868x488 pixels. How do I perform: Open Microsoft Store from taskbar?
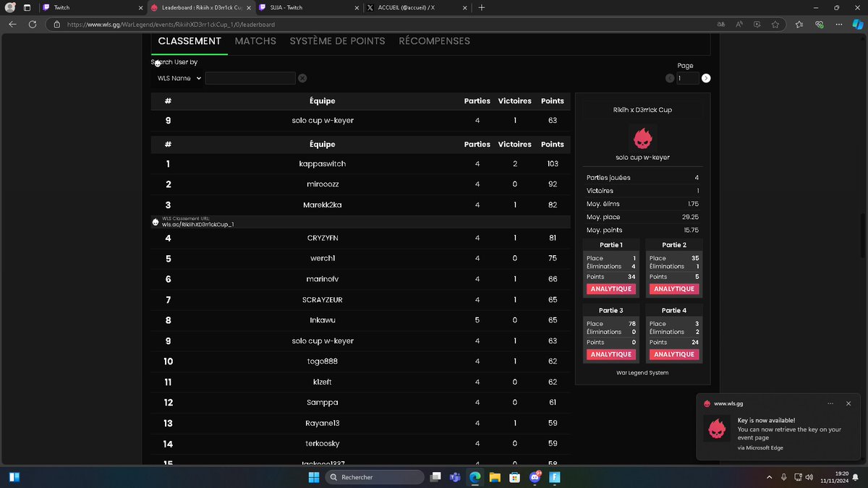pos(514,477)
